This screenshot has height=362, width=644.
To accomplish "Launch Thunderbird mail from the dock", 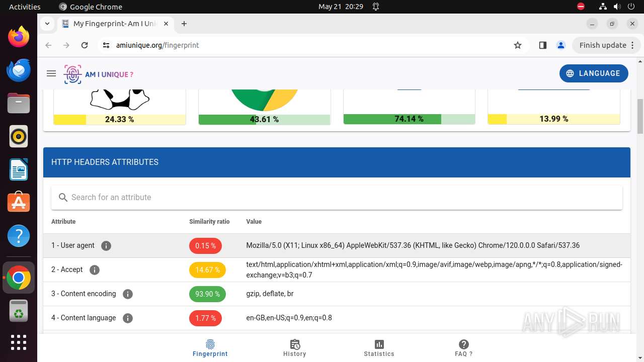I will click(x=19, y=70).
